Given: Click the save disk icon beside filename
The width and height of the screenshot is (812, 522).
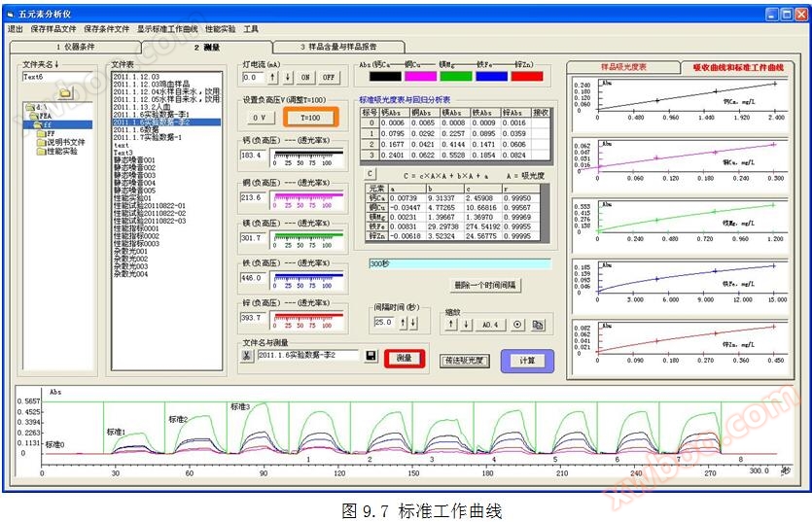Looking at the screenshot, I should [x=371, y=357].
